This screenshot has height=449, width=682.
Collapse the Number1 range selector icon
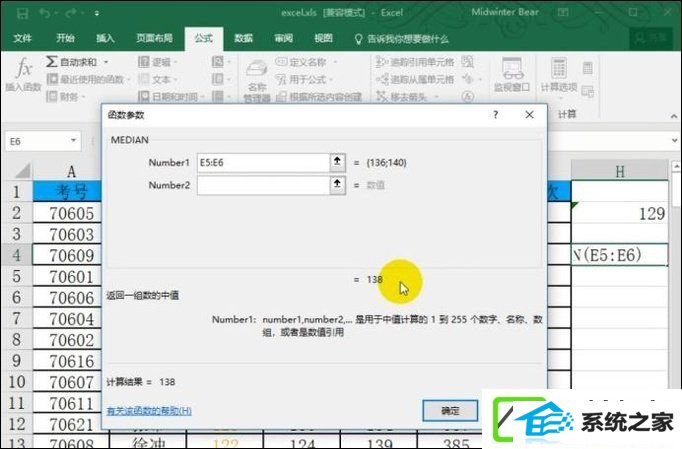pos(337,162)
